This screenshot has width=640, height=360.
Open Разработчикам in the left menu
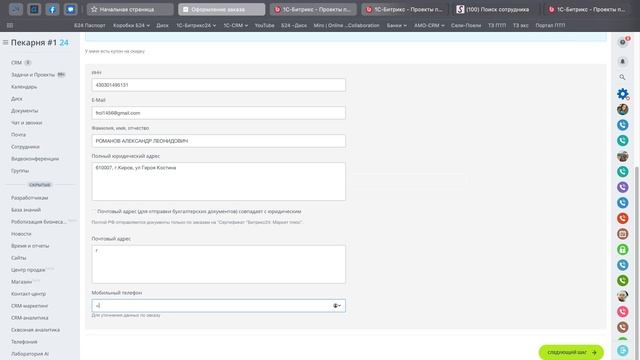(x=29, y=198)
